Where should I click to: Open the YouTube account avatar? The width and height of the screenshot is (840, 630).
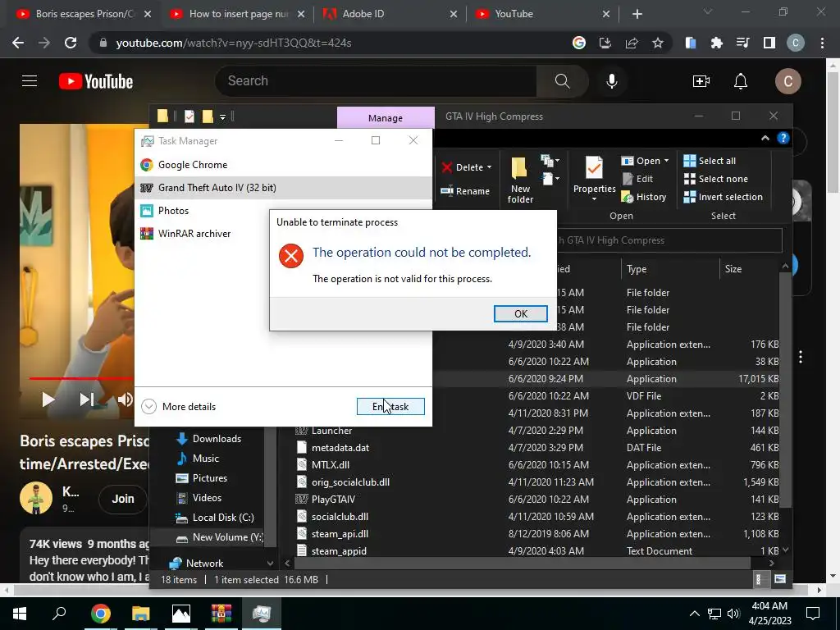click(x=788, y=81)
